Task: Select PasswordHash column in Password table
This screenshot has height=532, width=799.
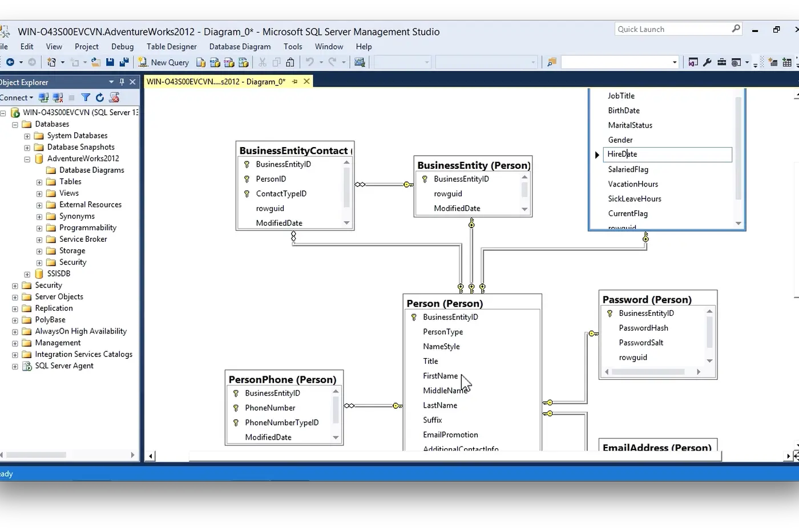Action: [643, 328]
